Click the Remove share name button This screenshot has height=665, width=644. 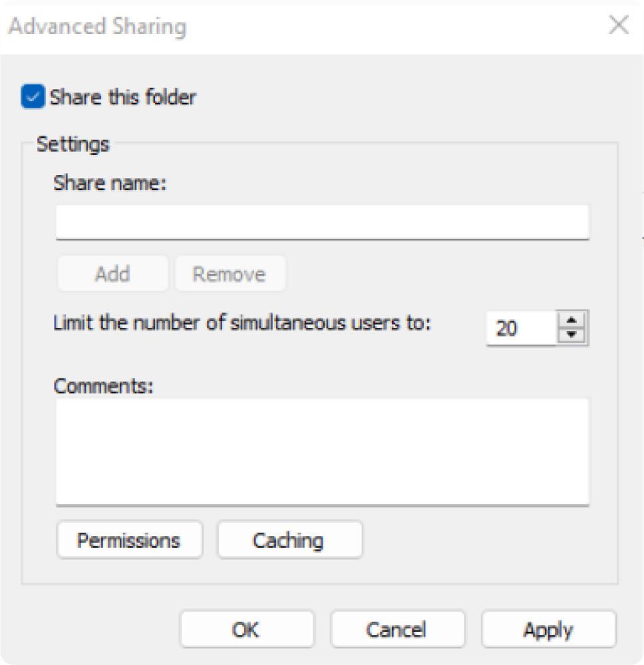coord(230,273)
